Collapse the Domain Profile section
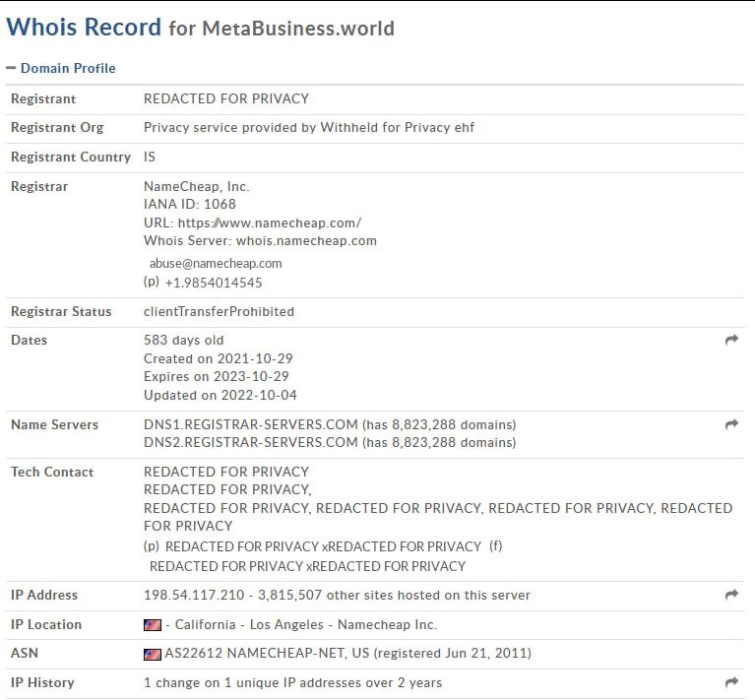Screen dimensions: 755x700 click(61, 68)
